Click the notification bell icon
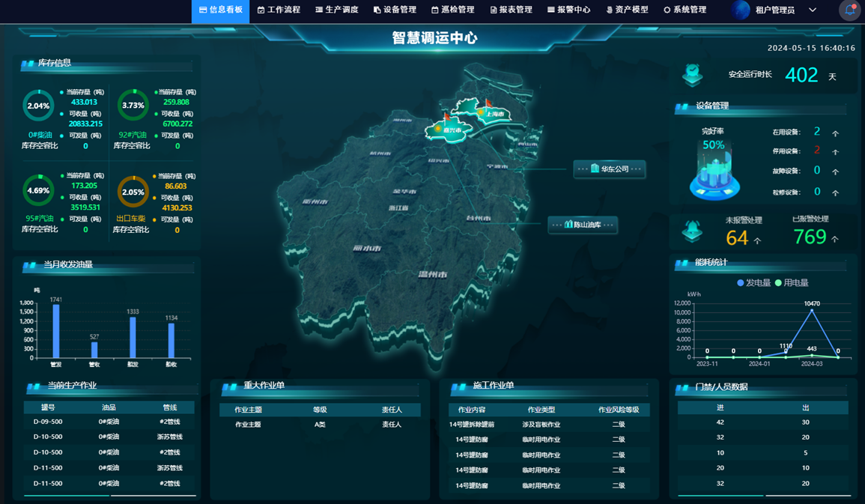Viewport: 865px width, 504px height. click(850, 10)
